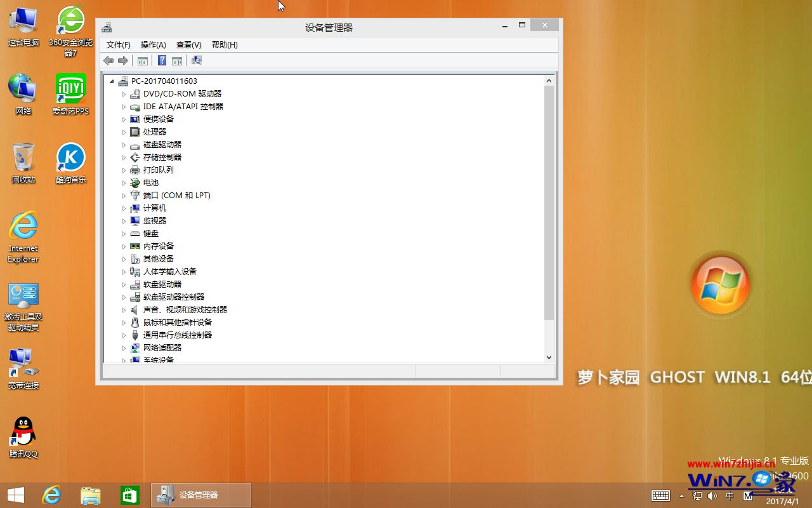
Task: Click the Show/Hide console tree icon
Action: [x=143, y=60]
